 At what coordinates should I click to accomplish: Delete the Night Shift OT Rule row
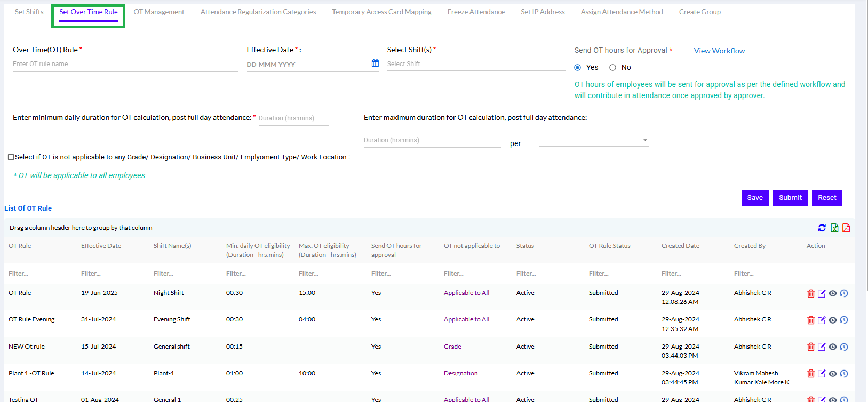(811, 293)
